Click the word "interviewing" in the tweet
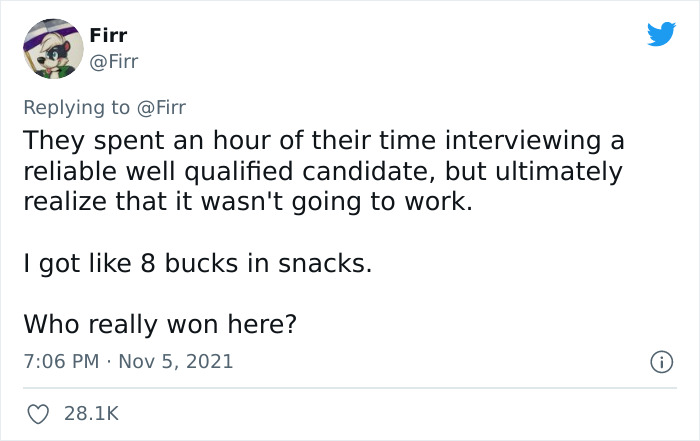Viewport: 700px width, 441px height. (x=534, y=138)
